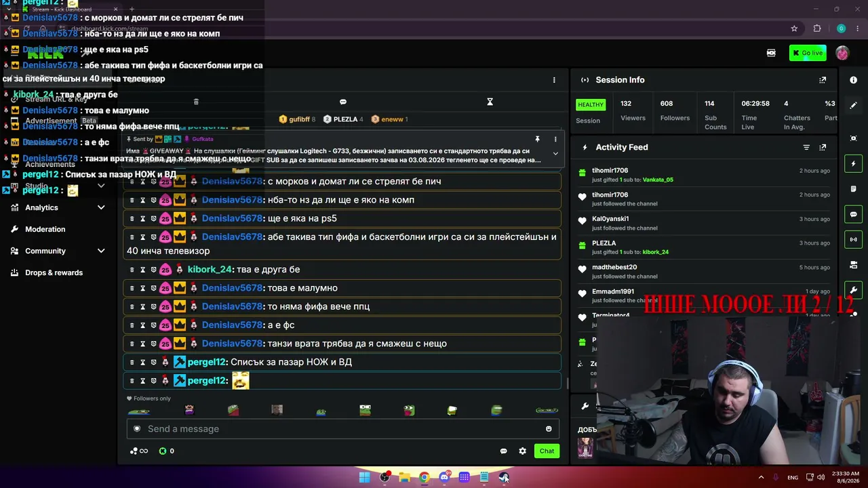Expand the pinned giveaway message

555,153
